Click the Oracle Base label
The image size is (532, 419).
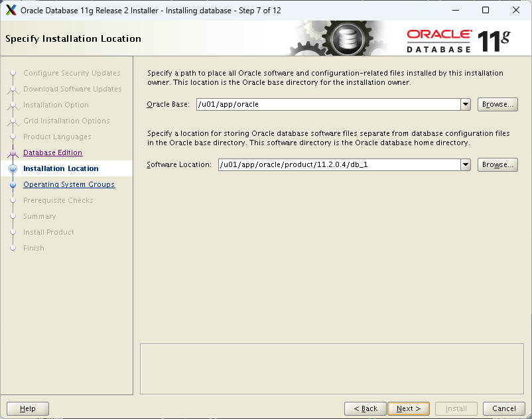pyautogui.click(x=168, y=104)
